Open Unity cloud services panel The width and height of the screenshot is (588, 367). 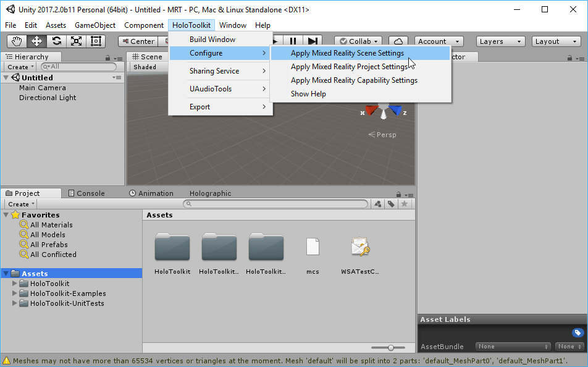[399, 41]
